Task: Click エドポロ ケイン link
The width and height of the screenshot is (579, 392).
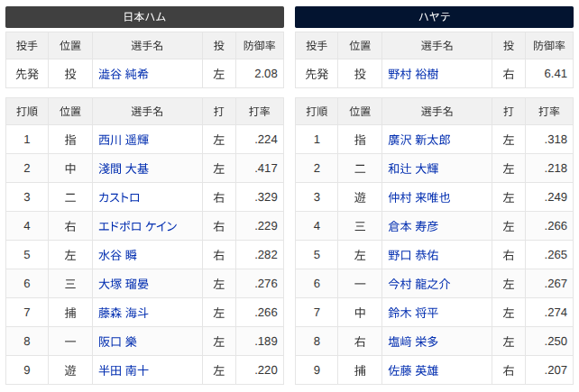Action: (x=138, y=226)
